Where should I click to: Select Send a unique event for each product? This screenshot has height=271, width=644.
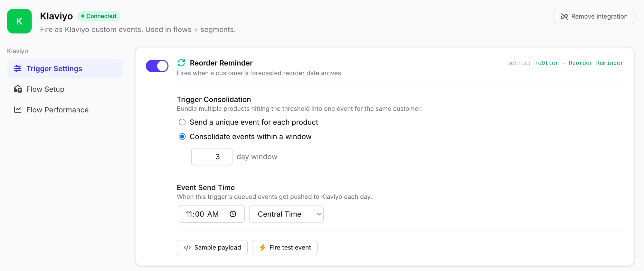182,122
